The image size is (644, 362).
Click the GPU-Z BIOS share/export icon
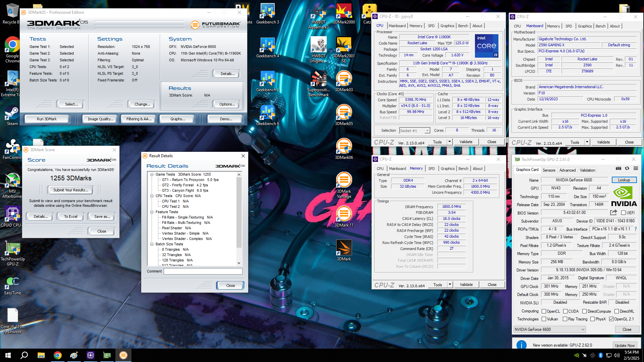[x=613, y=213]
